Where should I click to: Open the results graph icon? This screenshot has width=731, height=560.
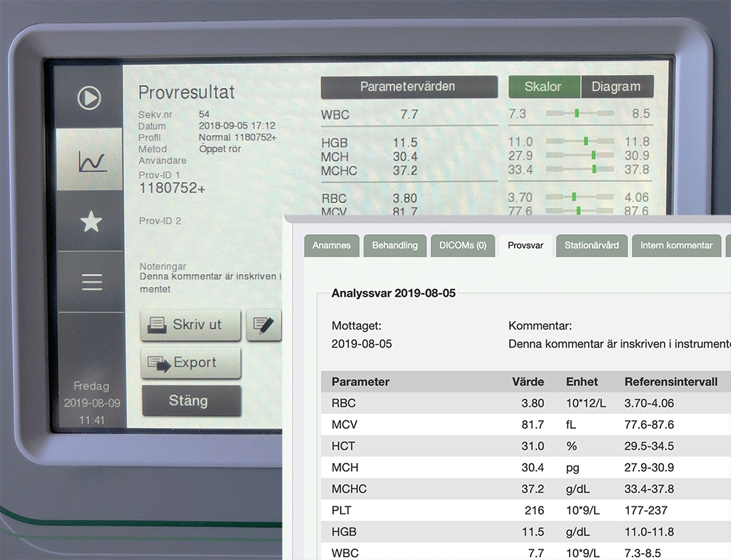tap(91, 161)
